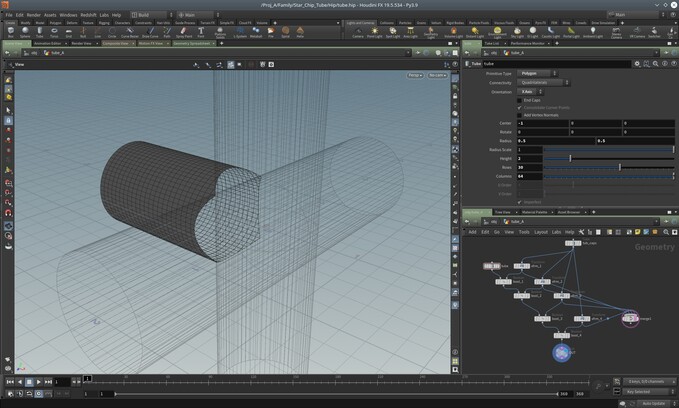The height and width of the screenshot is (408, 679).
Task: Click the blue OUT node in network
Action: (x=562, y=353)
